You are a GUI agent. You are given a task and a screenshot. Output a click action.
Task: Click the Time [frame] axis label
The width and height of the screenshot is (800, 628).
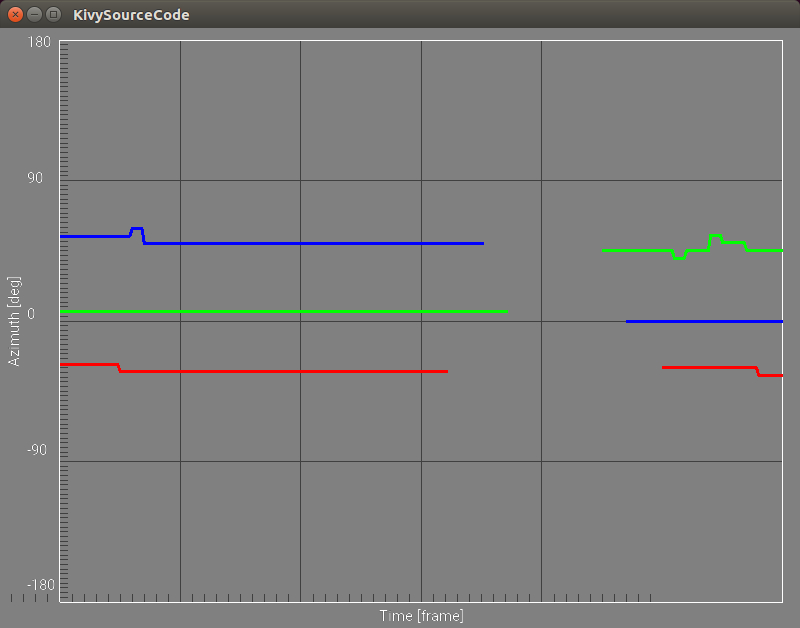pos(421,615)
